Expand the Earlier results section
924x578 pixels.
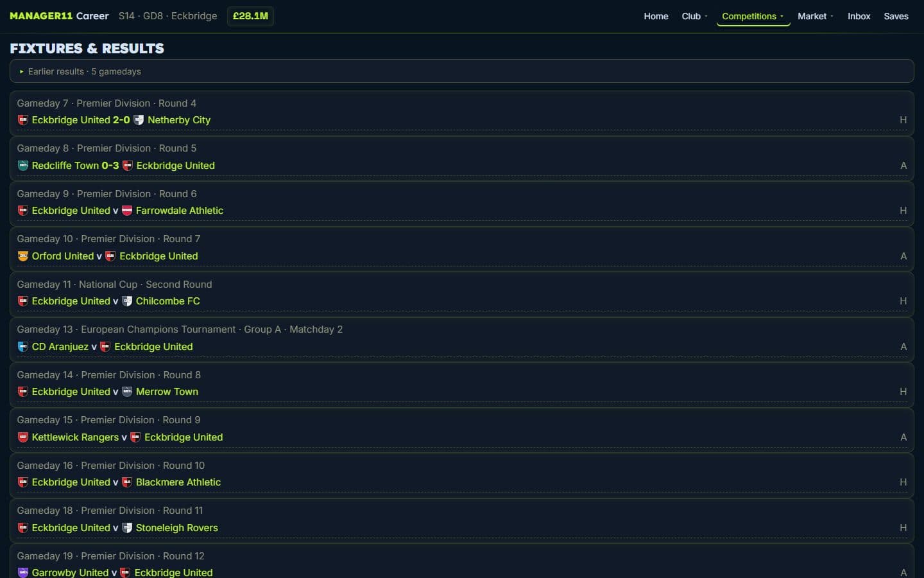462,71
